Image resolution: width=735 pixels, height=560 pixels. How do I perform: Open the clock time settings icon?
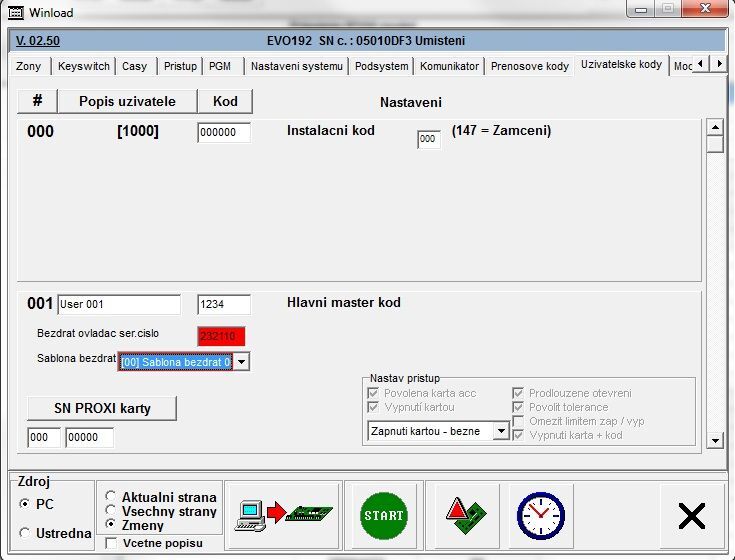(541, 515)
